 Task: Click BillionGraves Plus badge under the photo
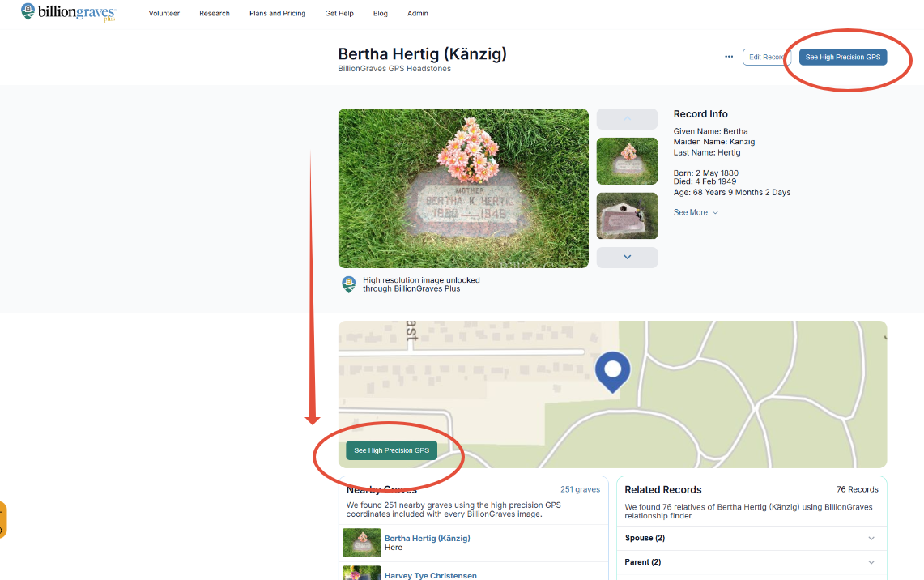(349, 284)
